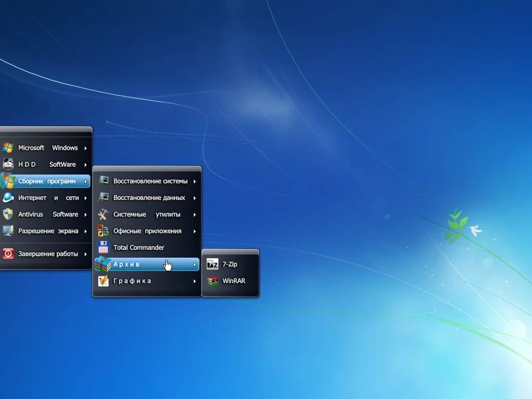Screen dimensions: 532x399
Task: Launch Total Commander from the menu
Action: pos(147,247)
